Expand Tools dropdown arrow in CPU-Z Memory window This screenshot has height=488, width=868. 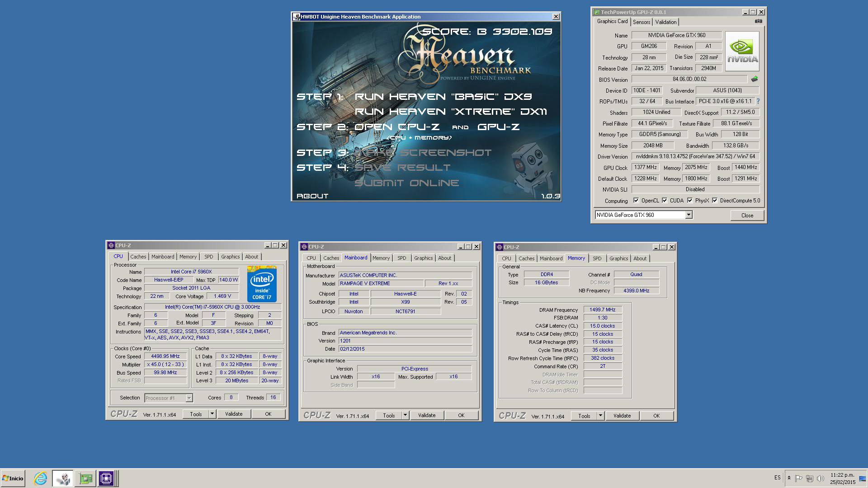(600, 416)
